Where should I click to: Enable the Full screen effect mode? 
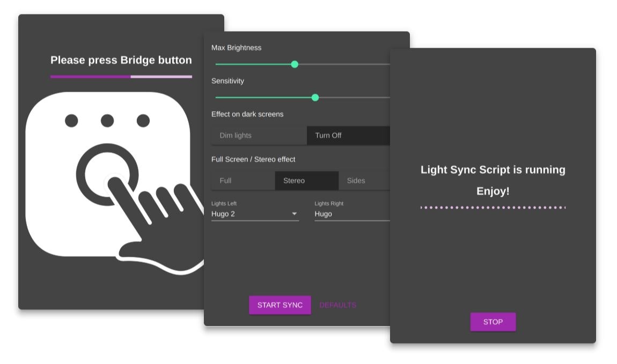243,181
